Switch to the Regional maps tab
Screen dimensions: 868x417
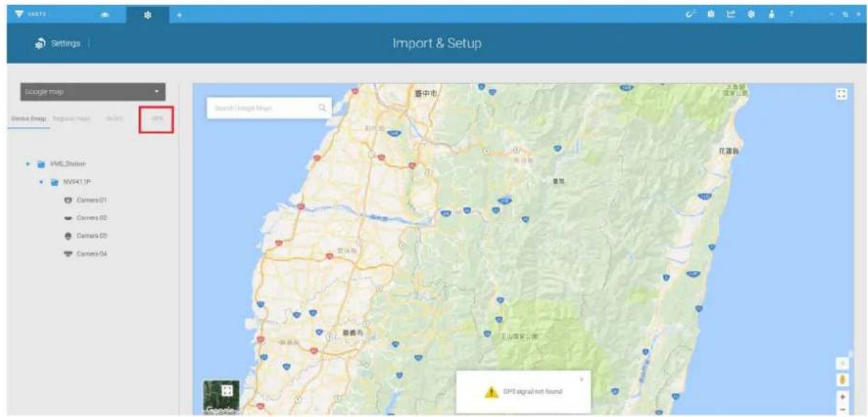(x=72, y=118)
